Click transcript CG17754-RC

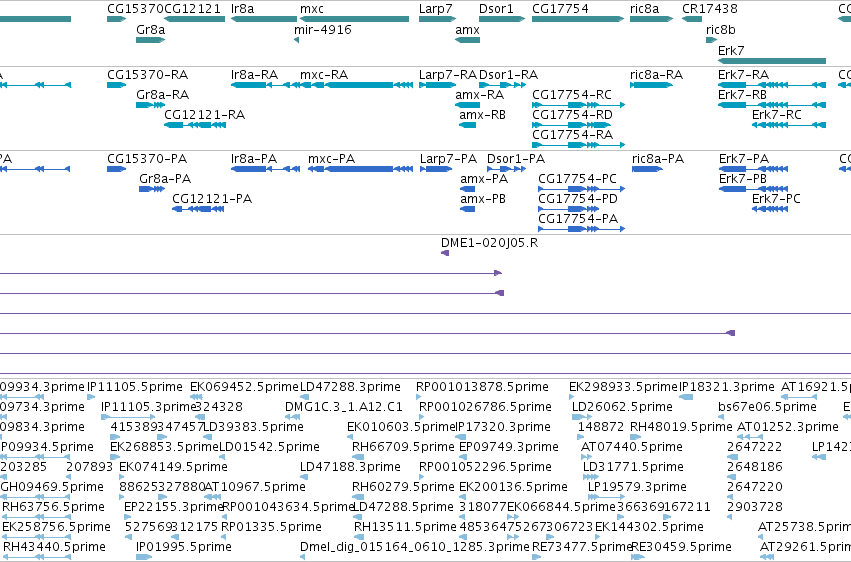tap(572, 94)
